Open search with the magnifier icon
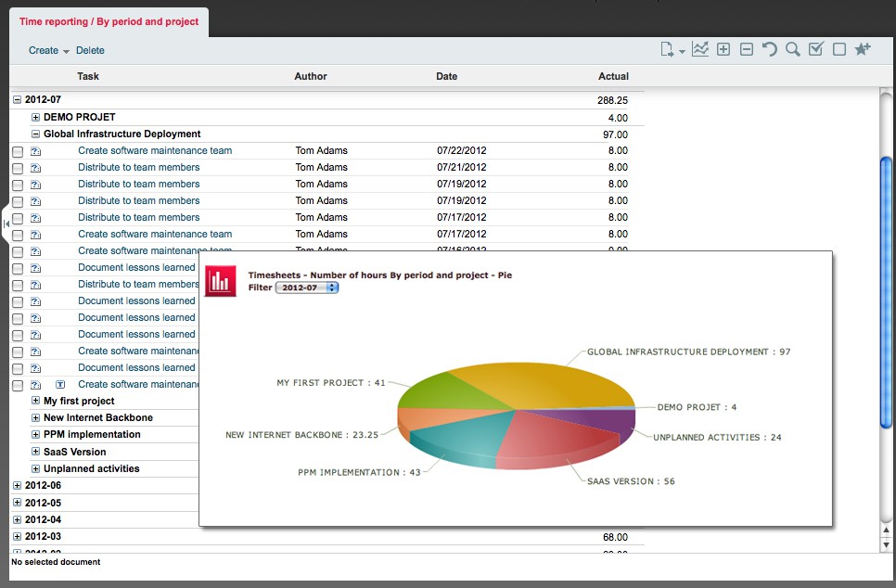 [x=793, y=49]
